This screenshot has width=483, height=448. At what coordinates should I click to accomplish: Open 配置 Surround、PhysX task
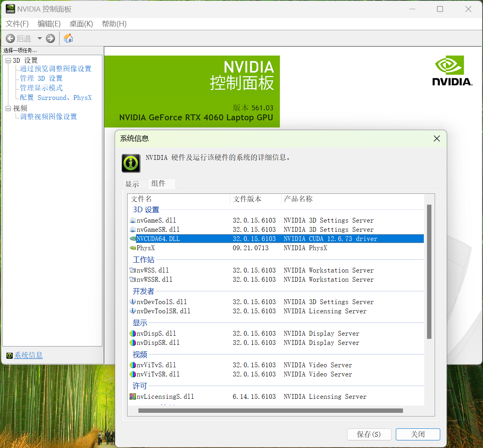point(56,98)
